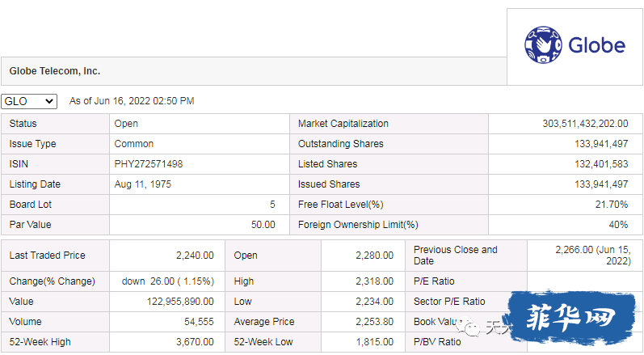
Task: Click the Sector P/E Ratio label
Action: tap(449, 302)
